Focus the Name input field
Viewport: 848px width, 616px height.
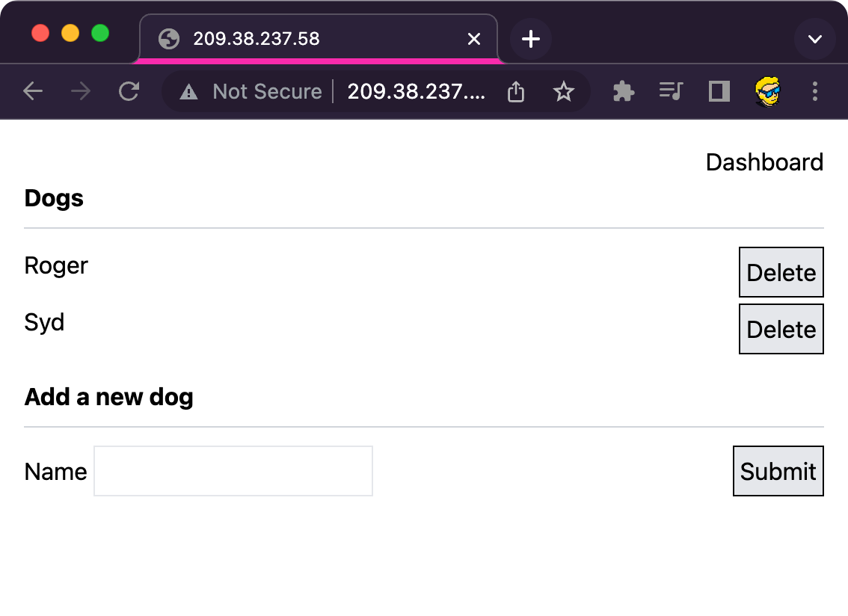pos(233,471)
